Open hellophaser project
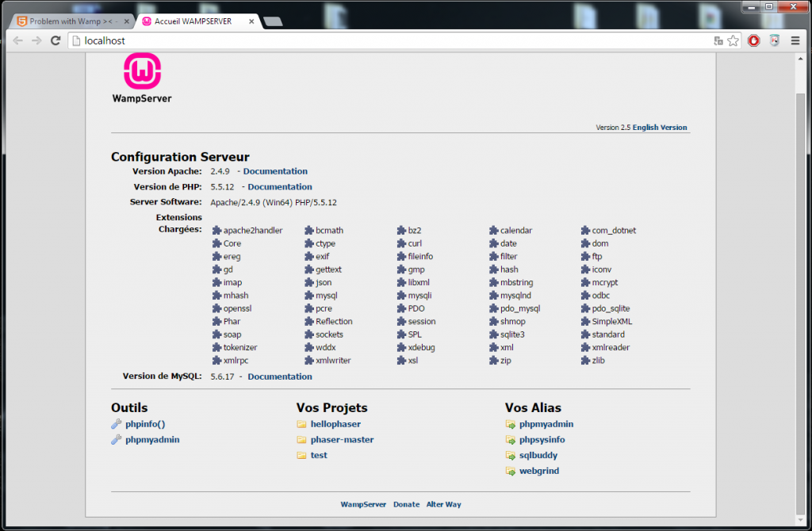Viewport: 812px width, 531px height. [335, 424]
